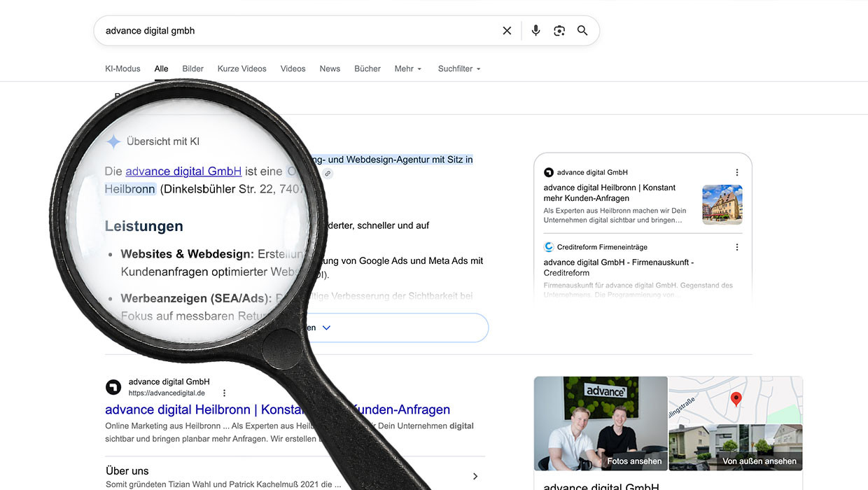This screenshot has width=868, height=490.
Task: Switch to the Bilder tab
Action: tap(193, 69)
